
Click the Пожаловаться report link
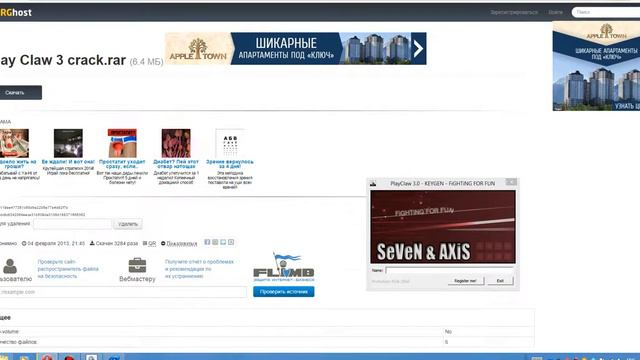182,244
